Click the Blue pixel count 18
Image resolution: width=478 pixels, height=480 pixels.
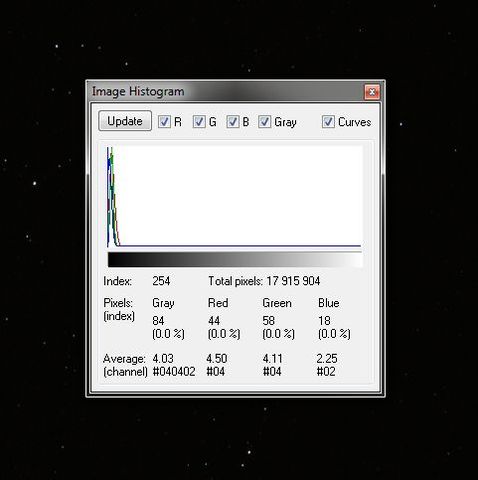(x=324, y=321)
